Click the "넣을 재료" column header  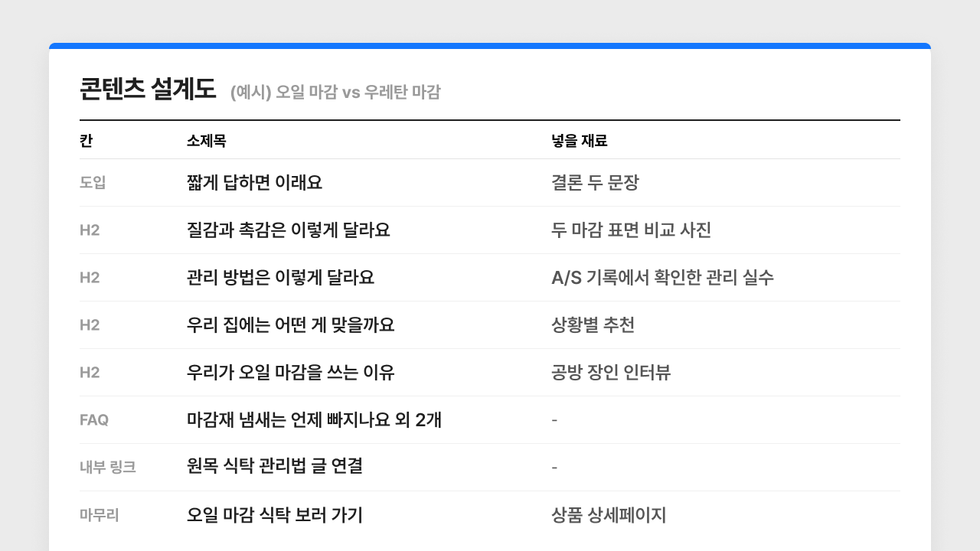pos(579,141)
